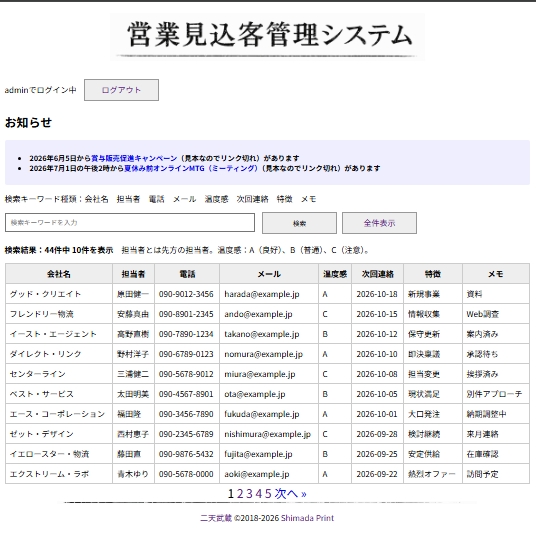
Task: Click the メール column header
Action: tap(269, 274)
